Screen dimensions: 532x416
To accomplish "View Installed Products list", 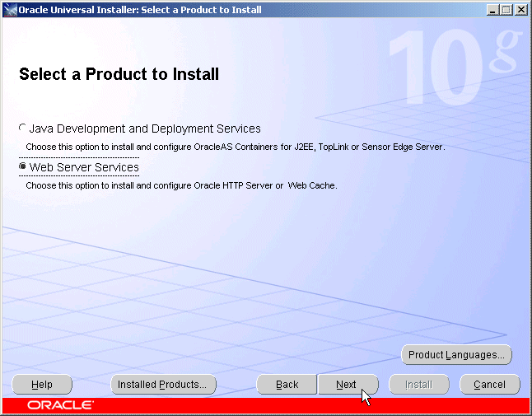I will 163,385.
